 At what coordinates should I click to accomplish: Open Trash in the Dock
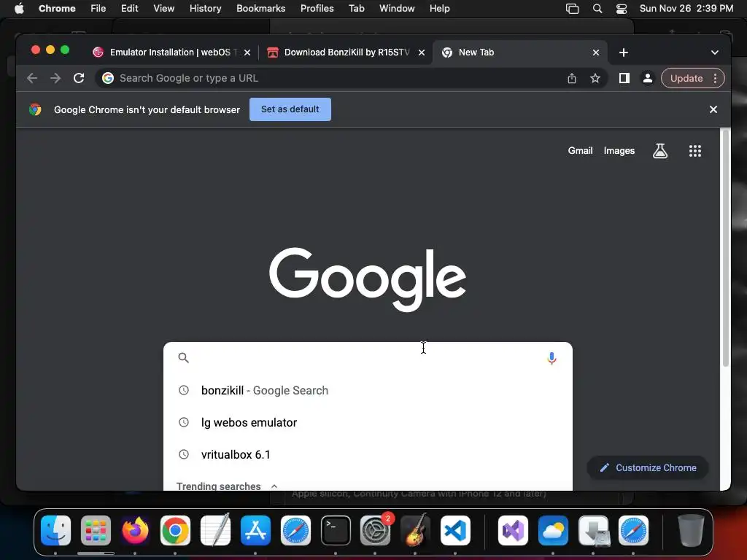coord(691,531)
